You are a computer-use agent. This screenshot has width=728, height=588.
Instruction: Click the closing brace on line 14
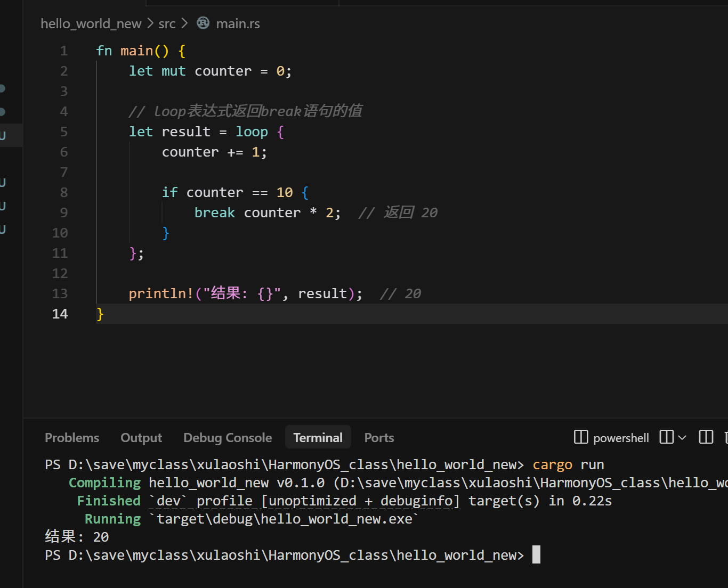tap(100, 314)
